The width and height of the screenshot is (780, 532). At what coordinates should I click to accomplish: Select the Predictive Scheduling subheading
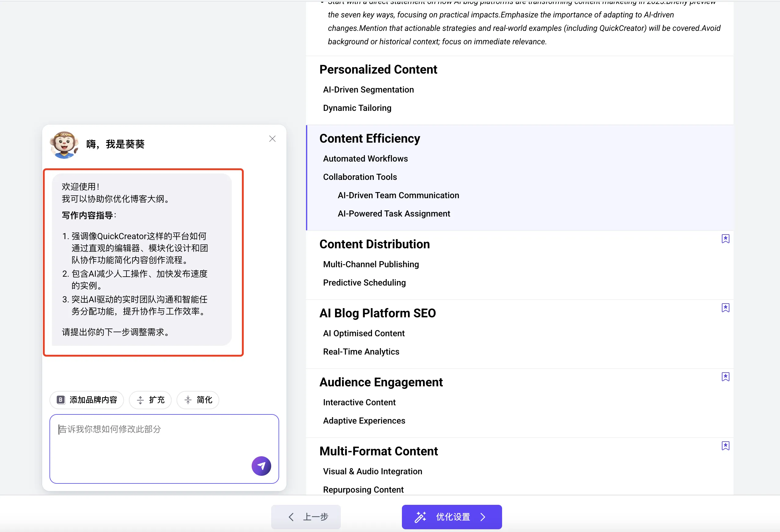(364, 282)
